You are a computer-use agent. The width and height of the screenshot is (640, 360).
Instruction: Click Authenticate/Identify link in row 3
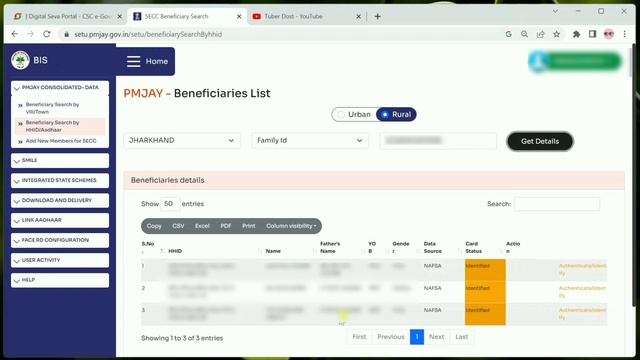[582, 313]
